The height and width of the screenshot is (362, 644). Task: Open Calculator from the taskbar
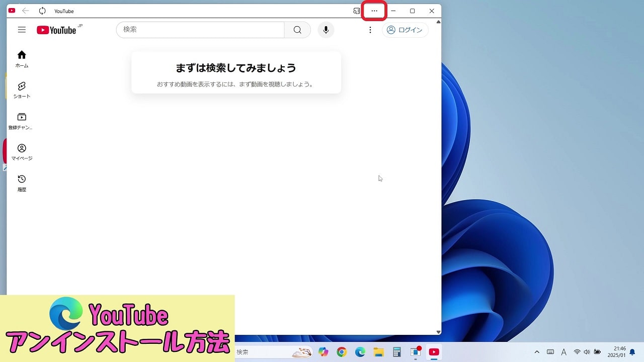coord(397,352)
